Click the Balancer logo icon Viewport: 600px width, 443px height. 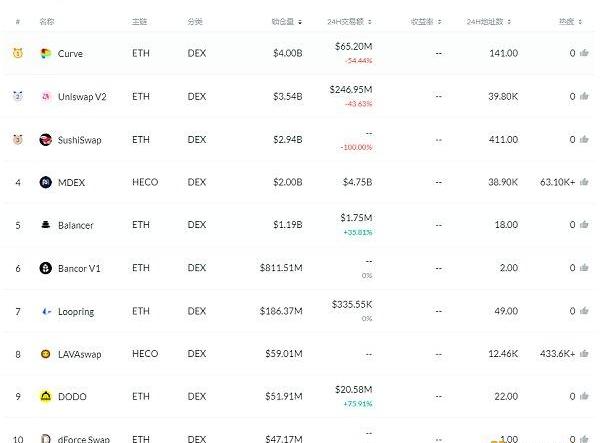point(46,225)
